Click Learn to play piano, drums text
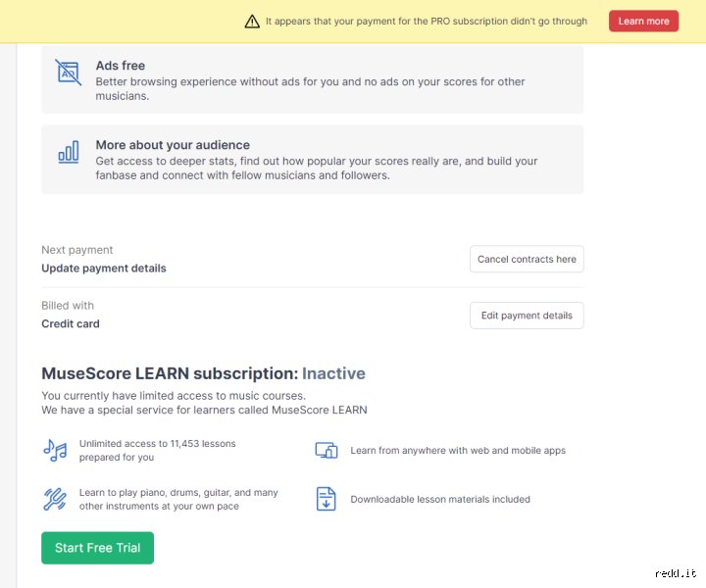 178,500
